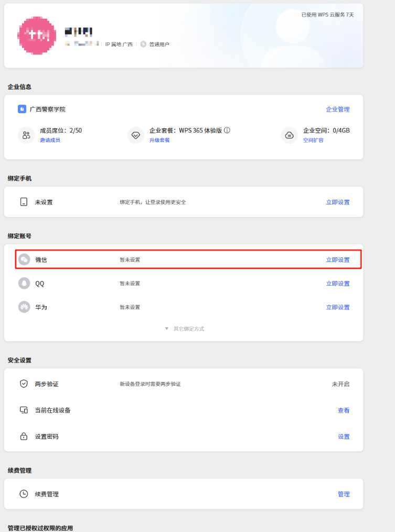This screenshot has width=395, height=532.
Task: Click 立即设置 for QQ binding
Action: [x=337, y=284]
